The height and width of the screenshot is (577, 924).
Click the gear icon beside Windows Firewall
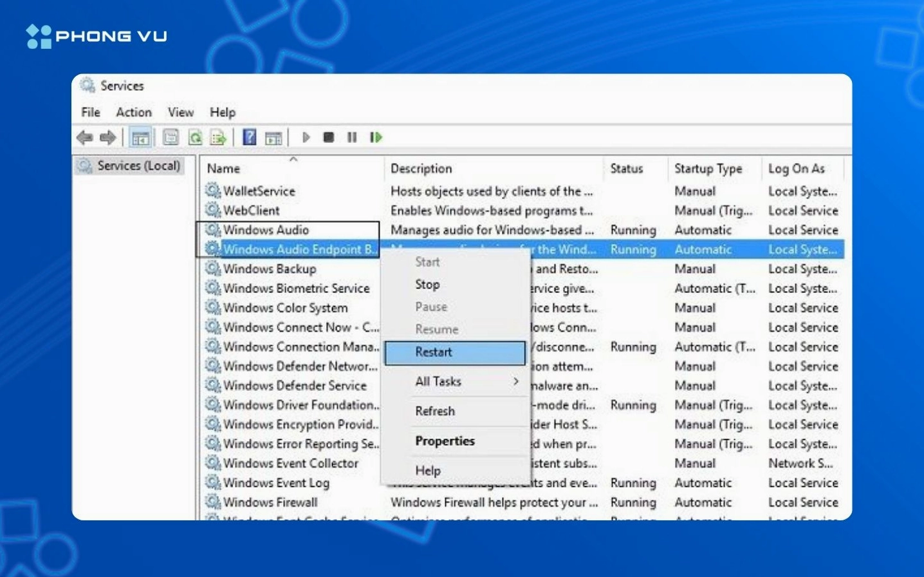coord(213,502)
